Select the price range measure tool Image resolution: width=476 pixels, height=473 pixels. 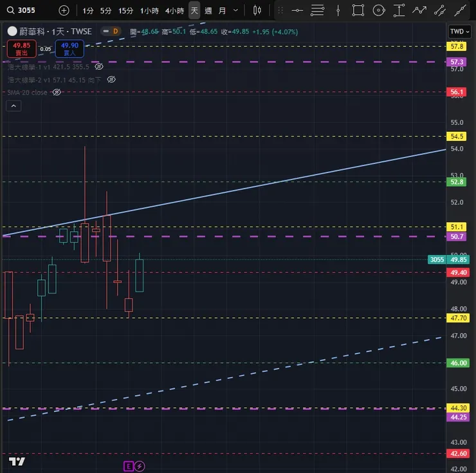click(399, 11)
